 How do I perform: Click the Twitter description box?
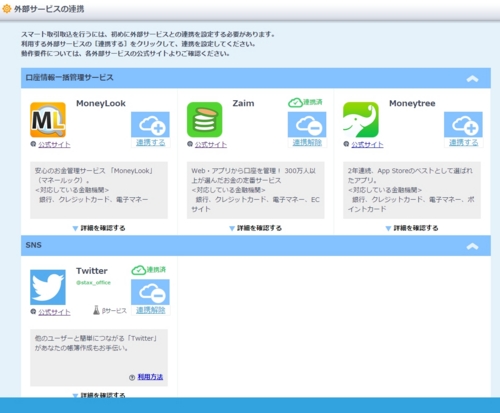point(99,358)
